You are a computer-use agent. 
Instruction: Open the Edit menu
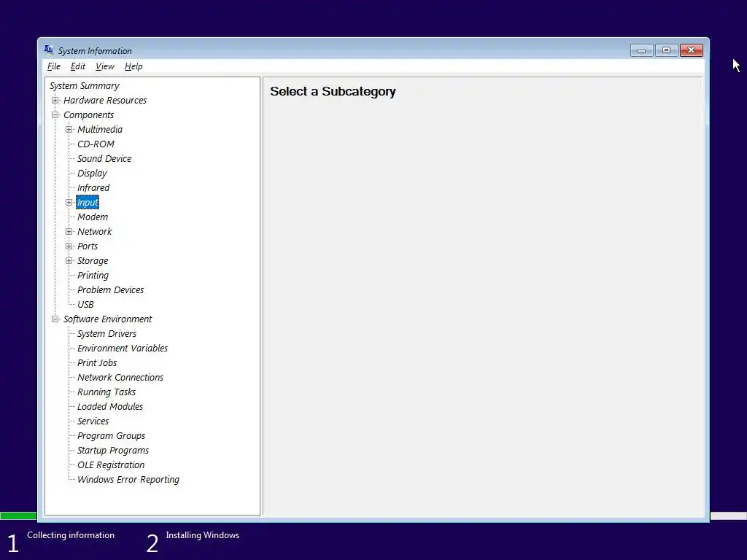77,66
